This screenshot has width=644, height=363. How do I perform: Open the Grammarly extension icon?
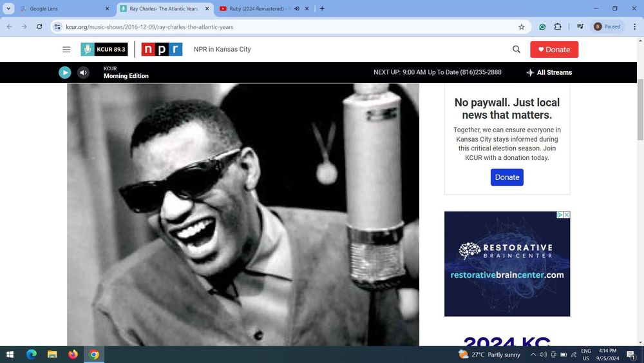[542, 26]
